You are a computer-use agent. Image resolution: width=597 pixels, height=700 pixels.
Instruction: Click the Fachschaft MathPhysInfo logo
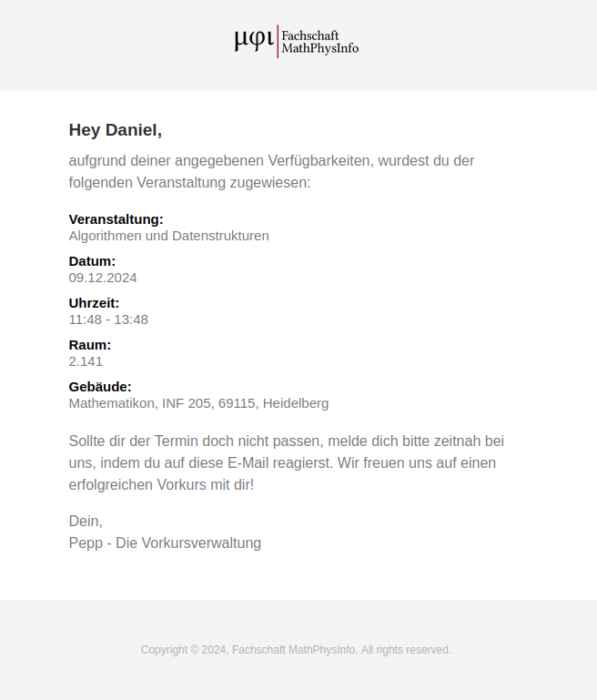pyautogui.click(x=297, y=42)
